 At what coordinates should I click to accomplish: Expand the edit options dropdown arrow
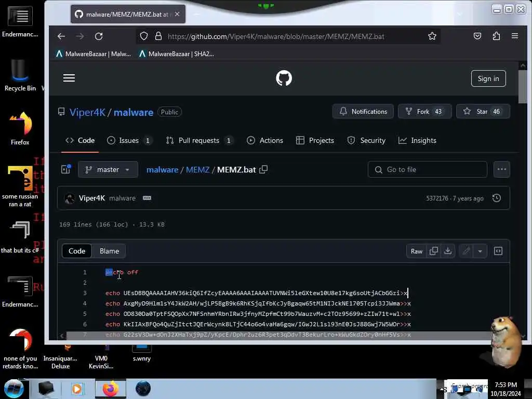[x=480, y=251]
